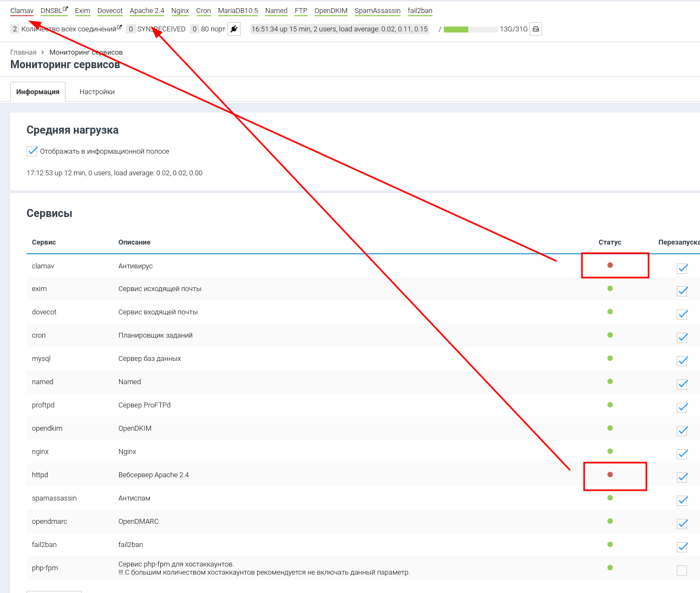Click the disk usage progress bar

[x=470, y=29]
